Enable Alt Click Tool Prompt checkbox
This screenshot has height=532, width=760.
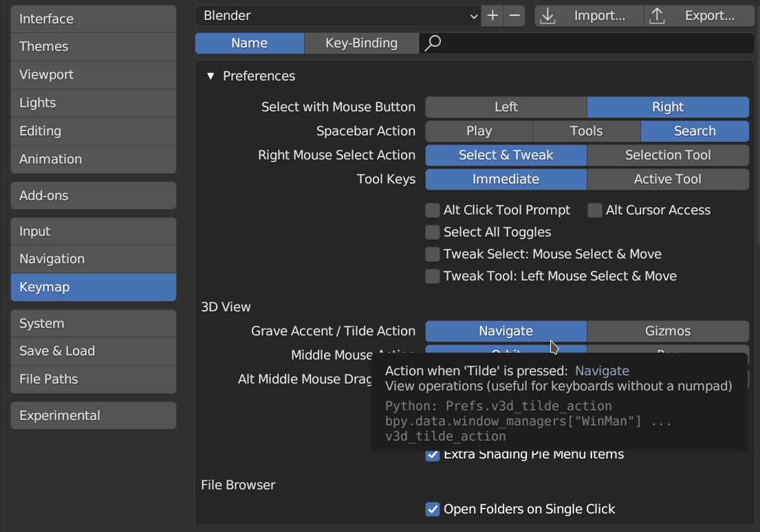tap(433, 210)
